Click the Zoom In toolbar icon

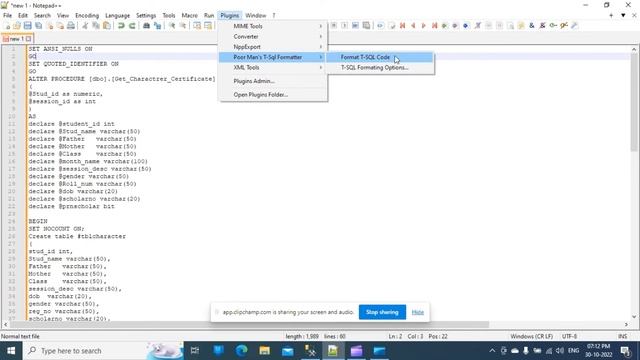point(172,26)
